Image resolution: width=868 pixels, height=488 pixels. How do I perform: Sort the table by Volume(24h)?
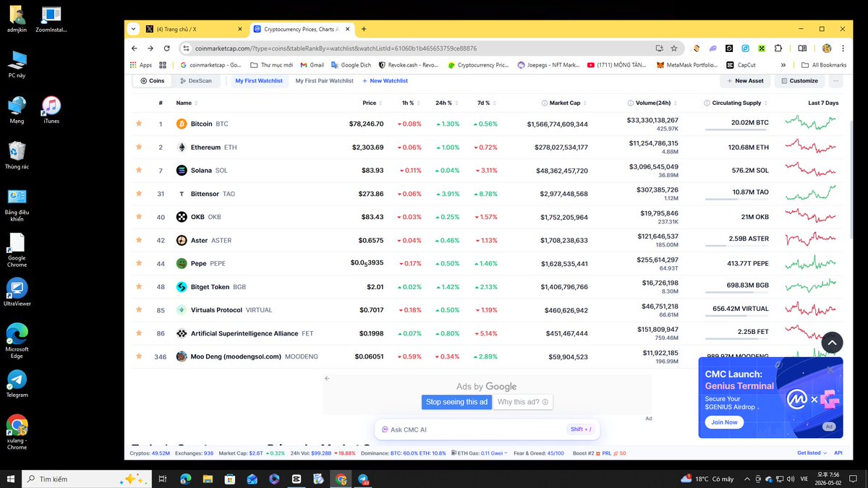tap(652, 103)
